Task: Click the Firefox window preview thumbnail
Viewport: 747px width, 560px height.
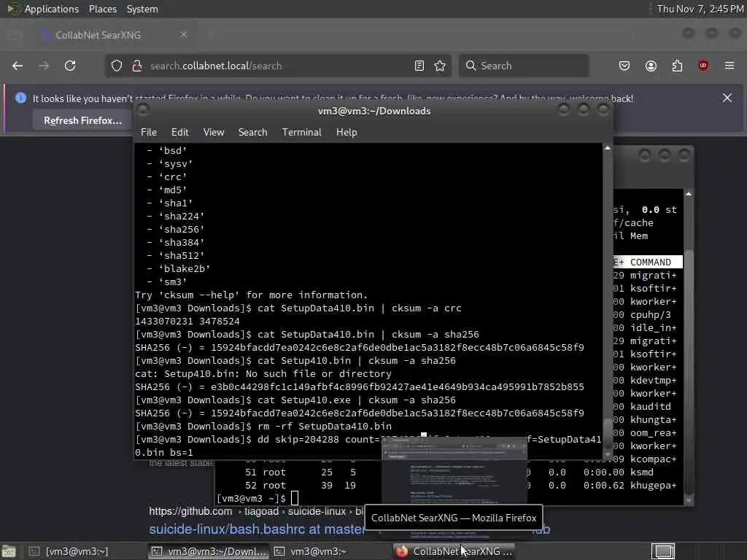Action: (x=454, y=472)
